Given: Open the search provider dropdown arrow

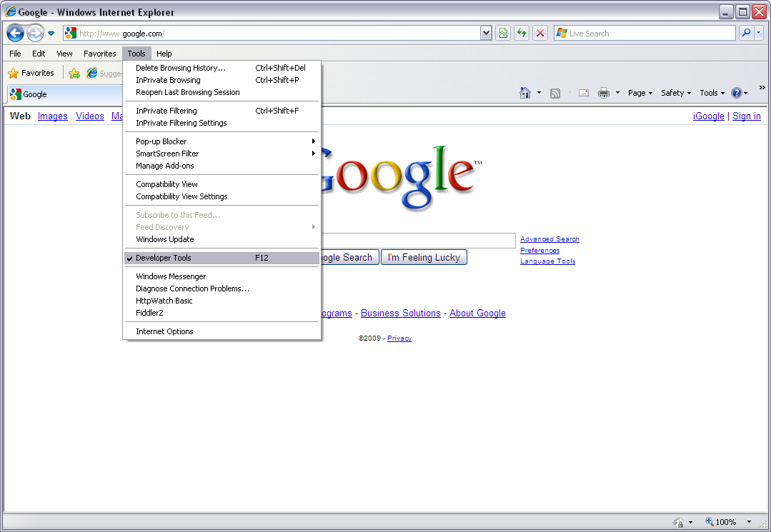Looking at the screenshot, I should [x=759, y=33].
